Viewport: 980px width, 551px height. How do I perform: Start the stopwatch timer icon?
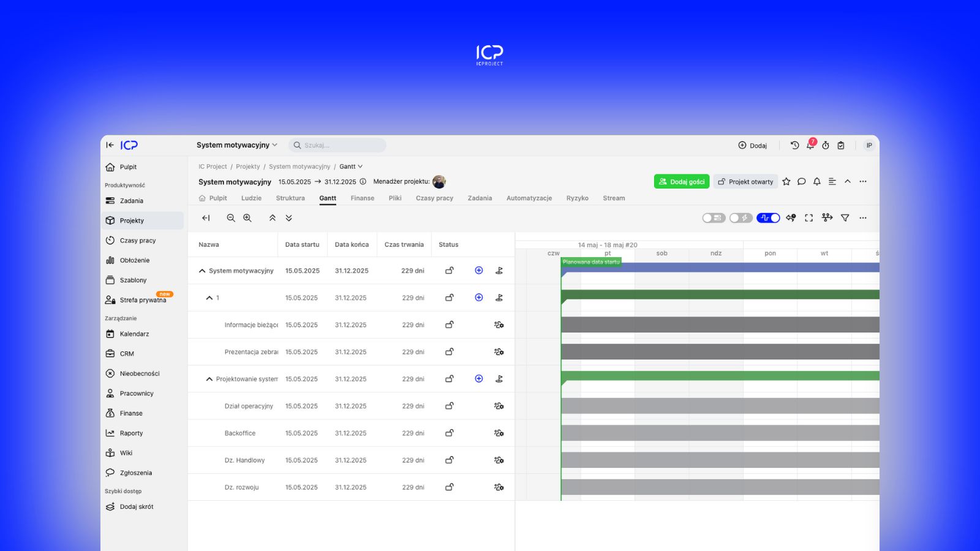pos(826,145)
